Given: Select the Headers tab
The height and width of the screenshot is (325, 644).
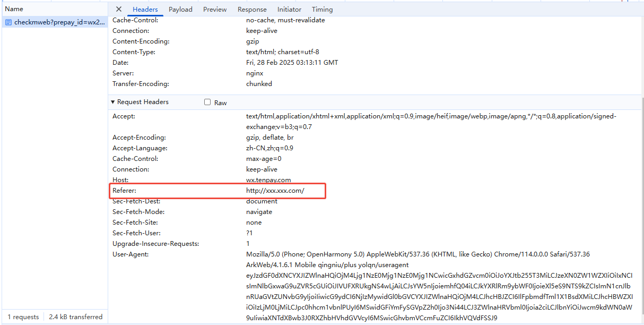Looking at the screenshot, I should (145, 9).
